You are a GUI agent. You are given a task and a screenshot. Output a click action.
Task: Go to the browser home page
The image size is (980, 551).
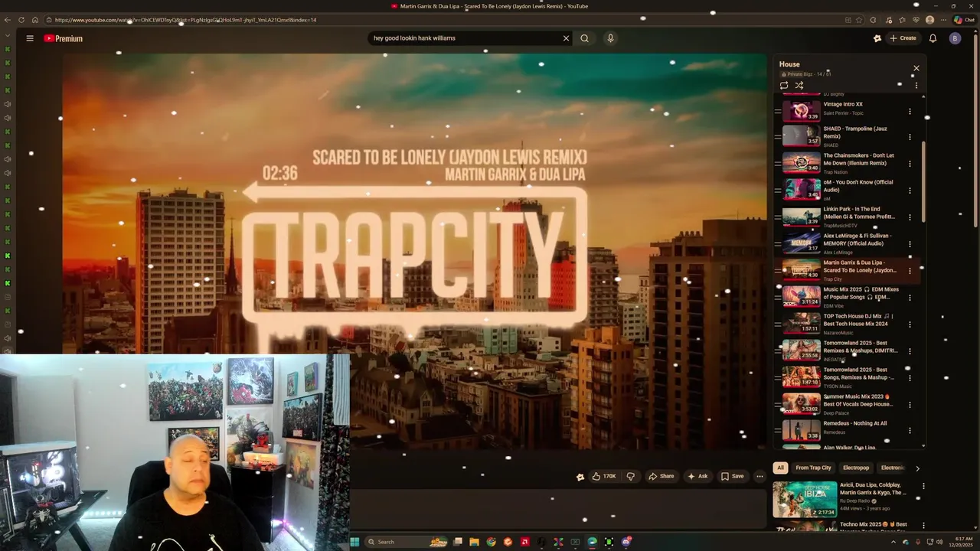35,20
